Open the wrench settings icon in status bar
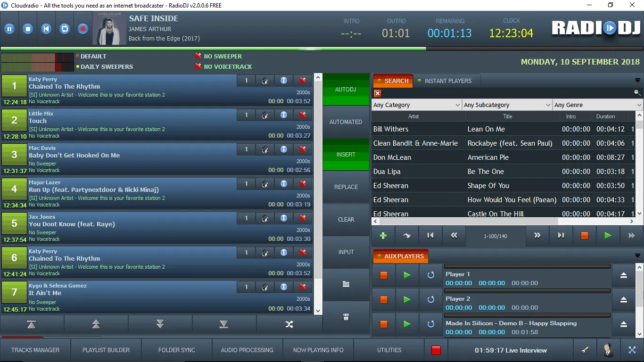Screen dimensions: 644x362 [x=585, y=350]
